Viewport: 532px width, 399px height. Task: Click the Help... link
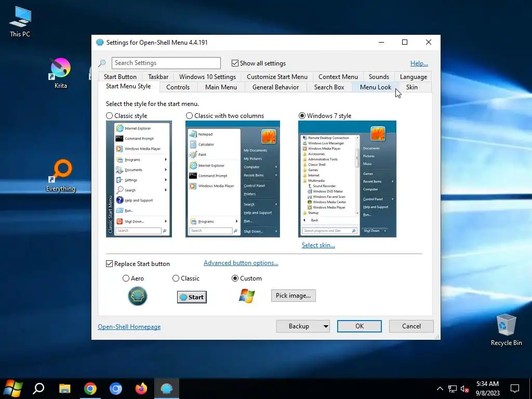[x=419, y=63]
